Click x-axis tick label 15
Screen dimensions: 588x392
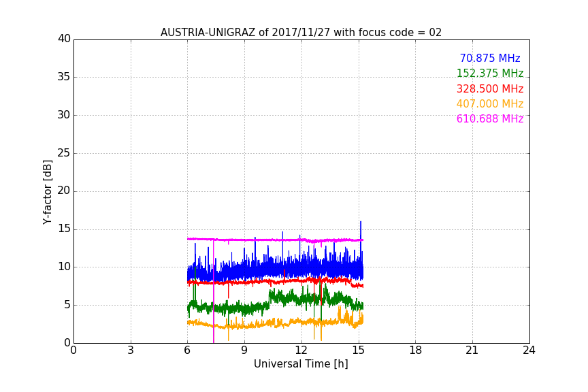coord(359,350)
